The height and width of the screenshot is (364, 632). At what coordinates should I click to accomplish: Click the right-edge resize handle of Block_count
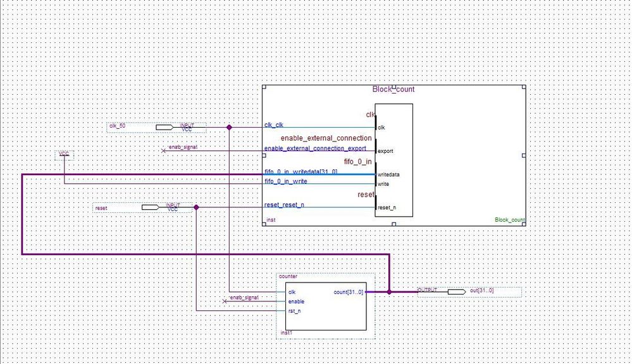[524, 155]
